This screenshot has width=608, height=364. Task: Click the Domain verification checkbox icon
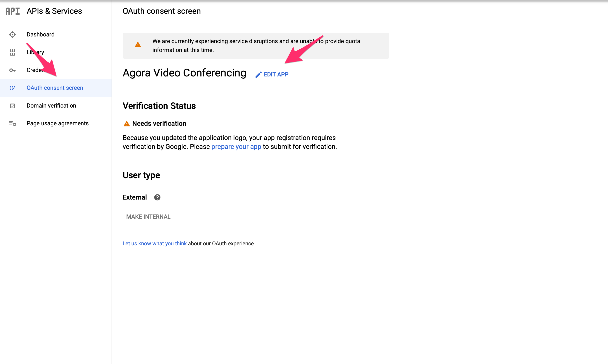point(12,106)
